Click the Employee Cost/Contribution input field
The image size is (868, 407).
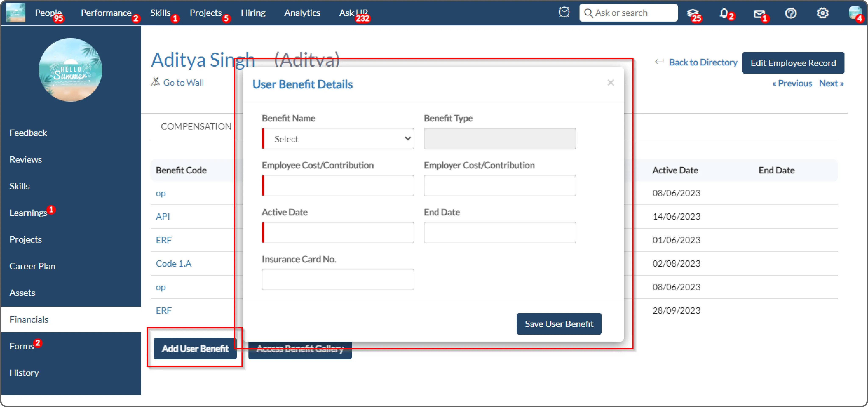338,185
